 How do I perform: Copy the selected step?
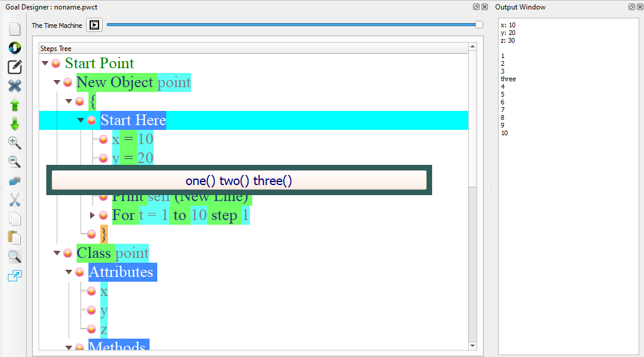[14, 219]
